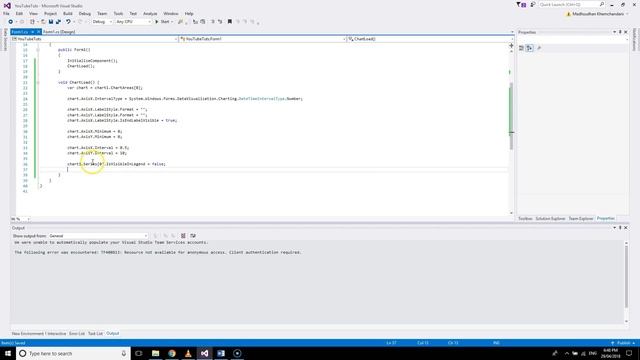This screenshot has width=640, height=360.
Task: Click the Clear All output icon
Action: [183, 236]
